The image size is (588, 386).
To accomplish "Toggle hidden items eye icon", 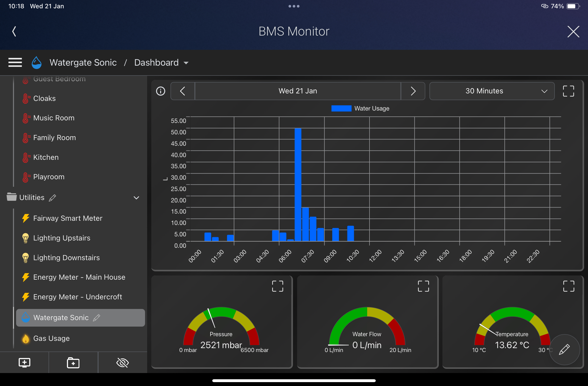I will [122, 363].
